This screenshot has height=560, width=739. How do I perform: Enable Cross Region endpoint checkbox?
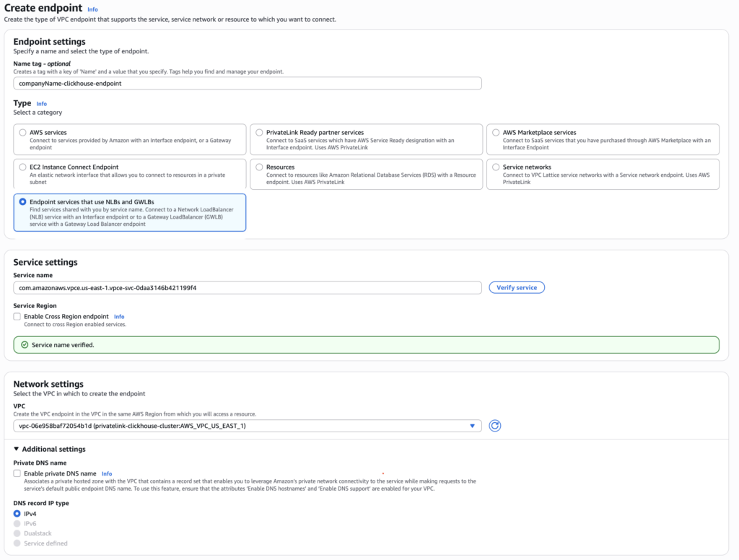pyautogui.click(x=17, y=317)
